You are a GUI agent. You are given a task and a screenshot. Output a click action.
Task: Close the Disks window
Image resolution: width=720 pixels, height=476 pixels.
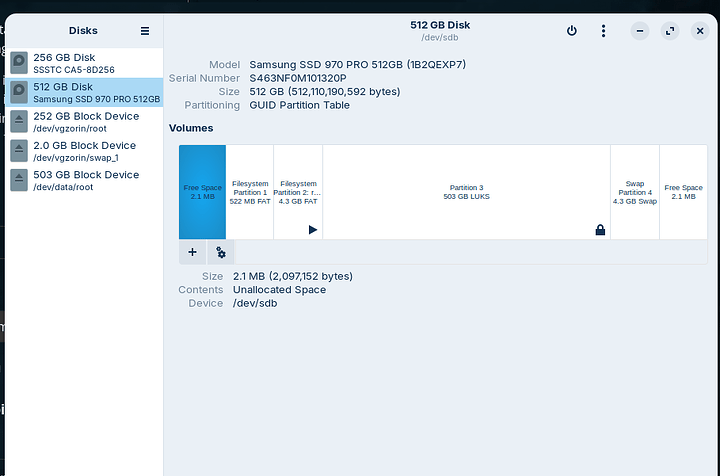point(700,31)
